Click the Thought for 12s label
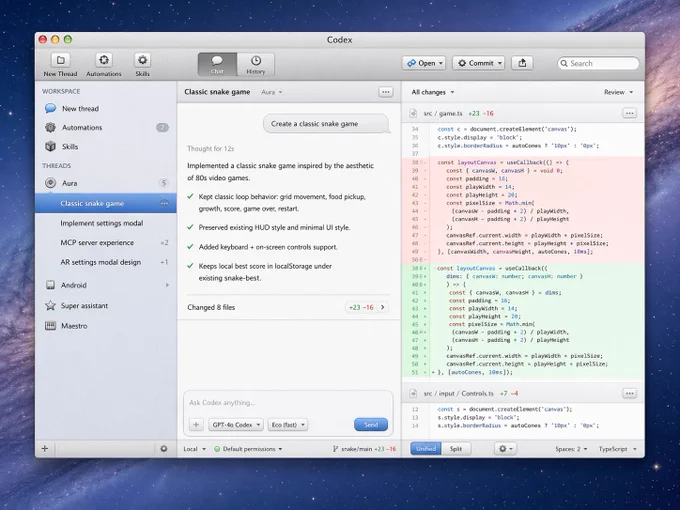The width and height of the screenshot is (680, 510). [210, 148]
